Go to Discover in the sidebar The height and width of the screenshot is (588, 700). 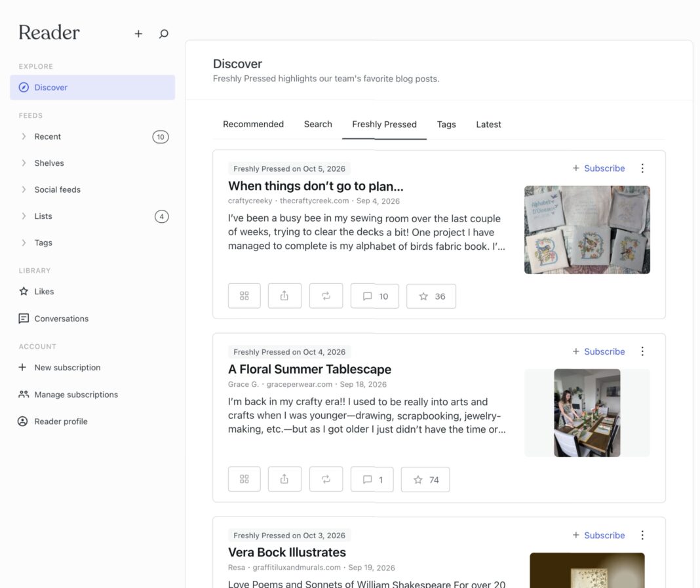pyautogui.click(x=92, y=87)
